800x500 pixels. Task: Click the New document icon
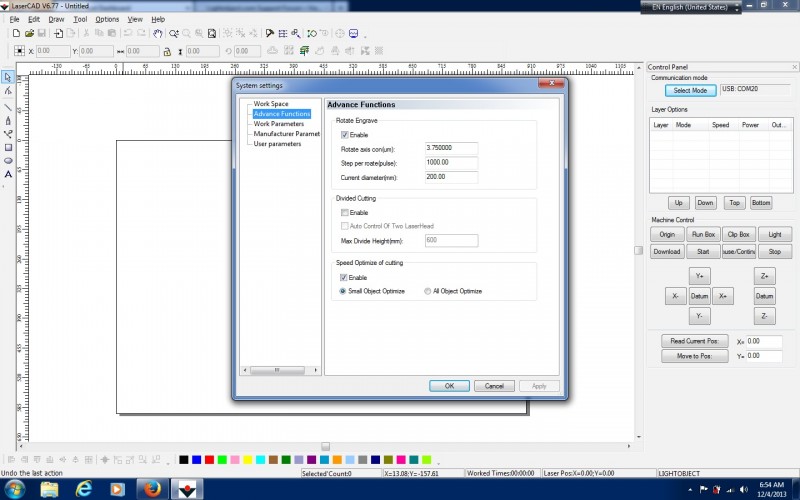(x=16, y=33)
